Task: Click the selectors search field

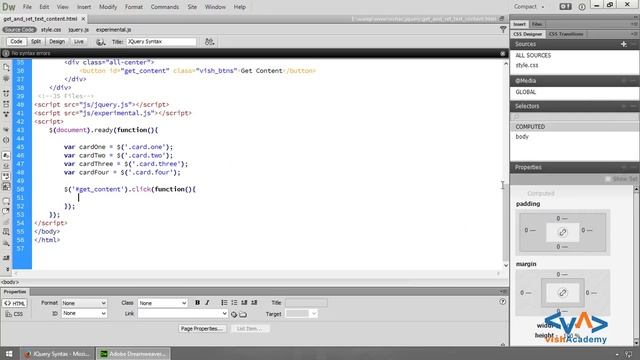Action: (574, 117)
